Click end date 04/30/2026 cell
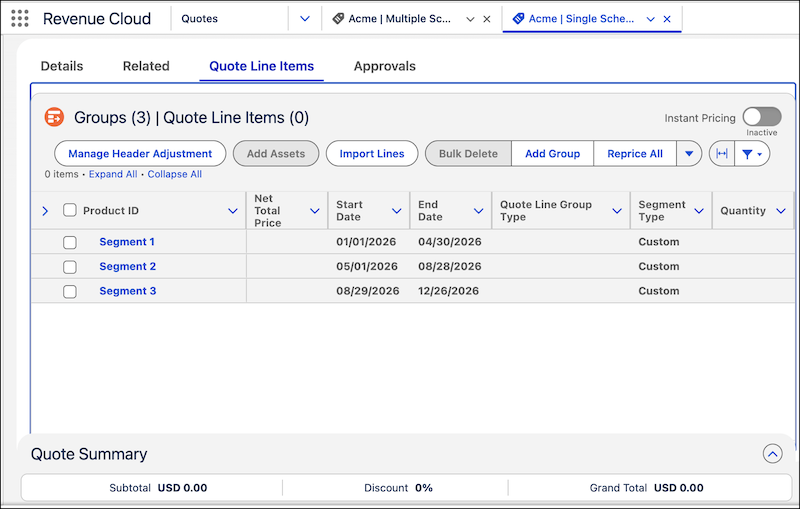The width and height of the screenshot is (800, 509). click(x=449, y=242)
